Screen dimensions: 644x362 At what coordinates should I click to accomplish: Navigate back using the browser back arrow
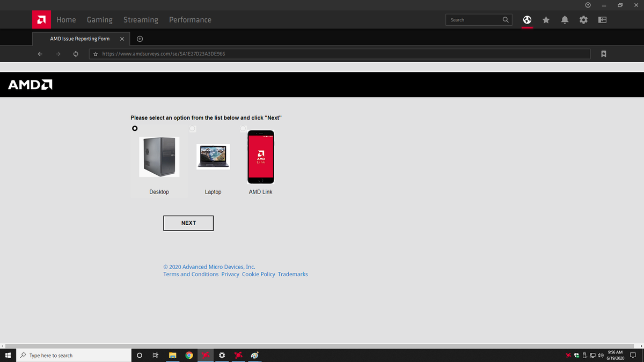[x=40, y=54]
